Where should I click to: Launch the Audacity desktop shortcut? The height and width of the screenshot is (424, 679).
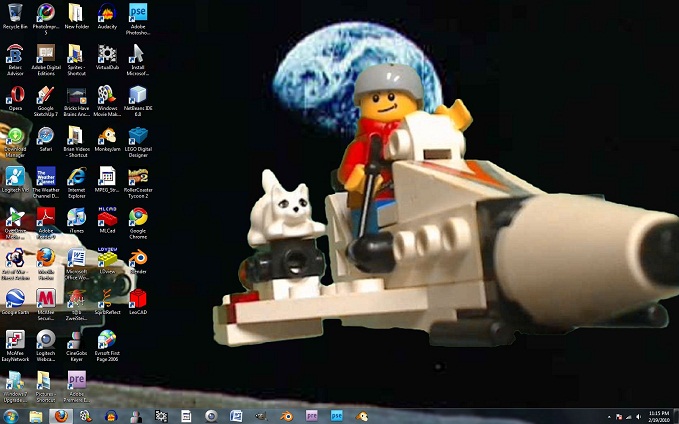pos(107,16)
